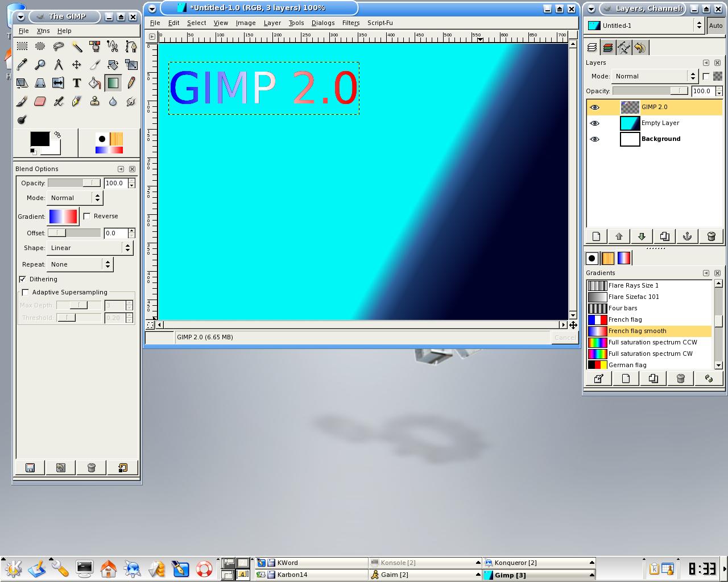
Task: Refresh the gradients list
Action: click(x=709, y=379)
